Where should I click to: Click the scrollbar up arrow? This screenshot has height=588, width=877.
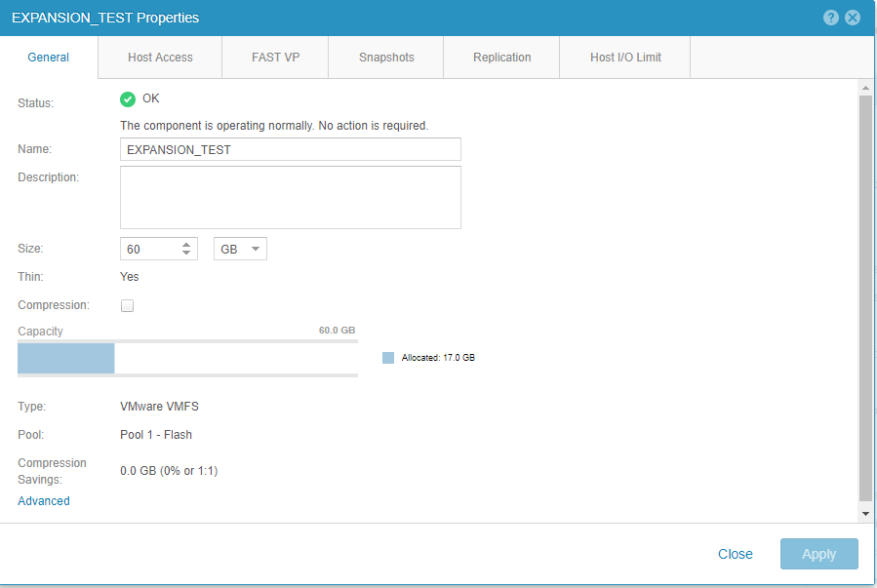pos(865,88)
